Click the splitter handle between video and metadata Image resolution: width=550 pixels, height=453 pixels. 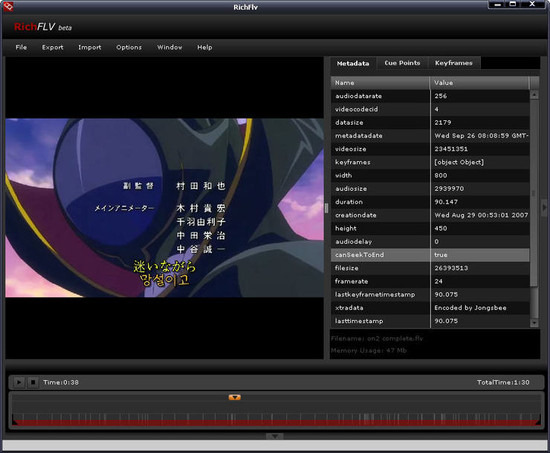coord(327,208)
